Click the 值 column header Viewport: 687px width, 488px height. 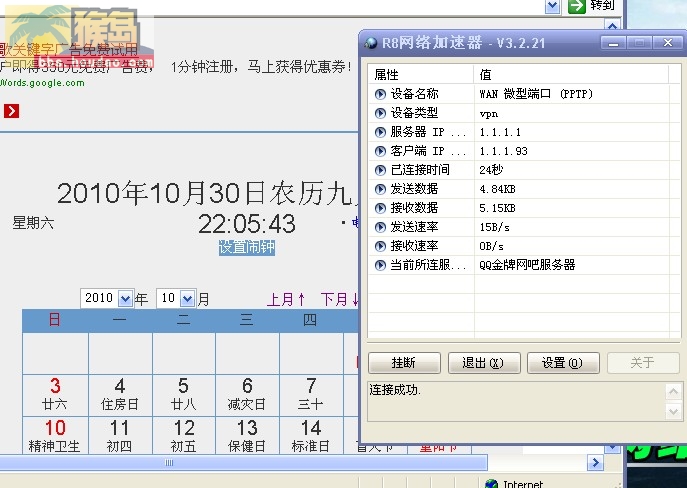click(571, 74)
